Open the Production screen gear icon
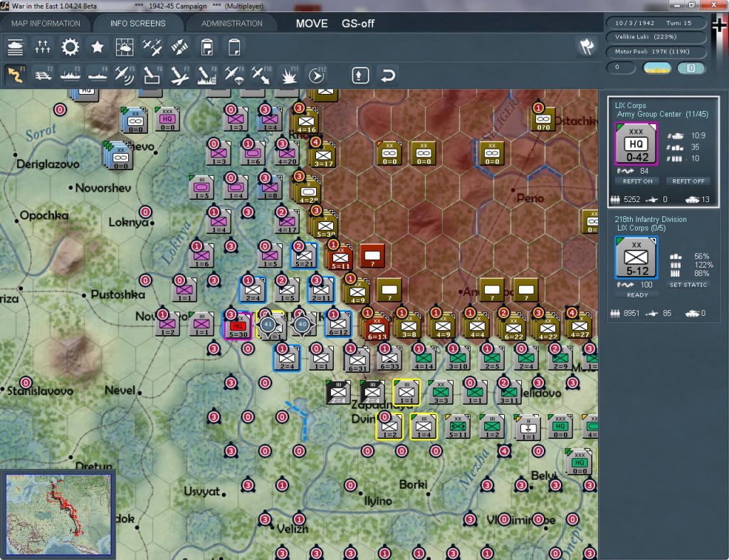This screenshot has height=560, width=729. pos(70,47)
